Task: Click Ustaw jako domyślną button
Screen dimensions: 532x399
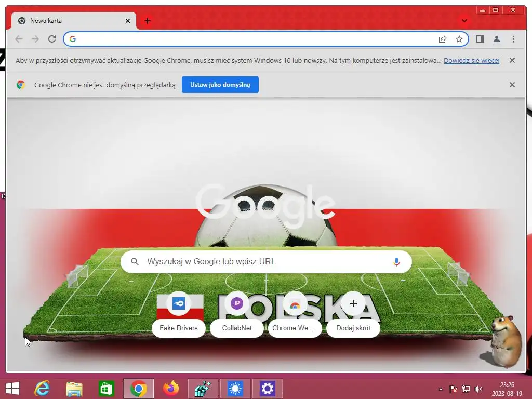Action: 220,85
